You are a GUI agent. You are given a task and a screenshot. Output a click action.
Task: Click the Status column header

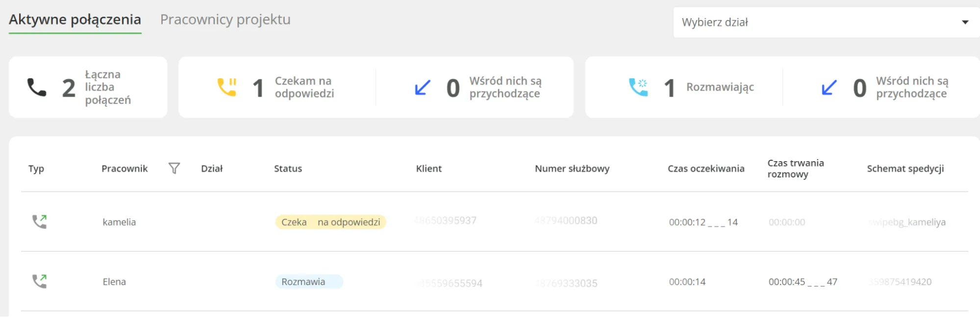pyautogui.click(x=288, y=169)
